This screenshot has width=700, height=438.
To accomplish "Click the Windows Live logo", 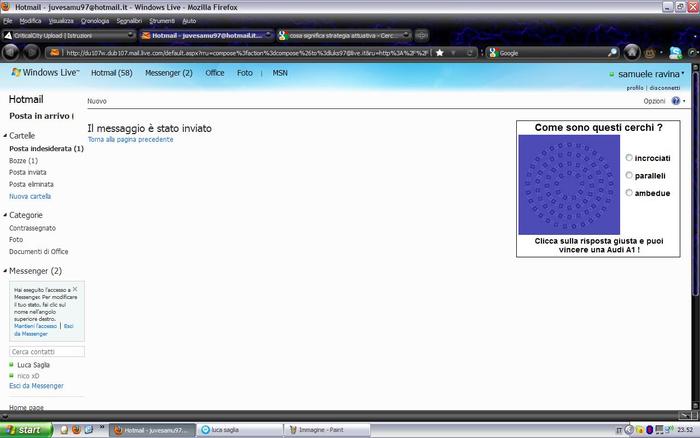I will pyautogui.click(x=45, y=72).
